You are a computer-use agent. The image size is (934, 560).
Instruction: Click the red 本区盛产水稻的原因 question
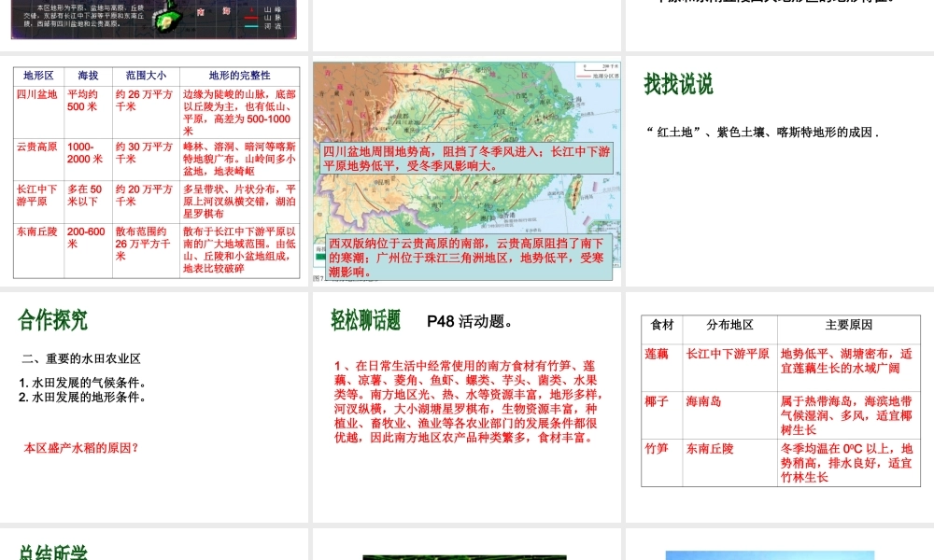pos(81,447)
